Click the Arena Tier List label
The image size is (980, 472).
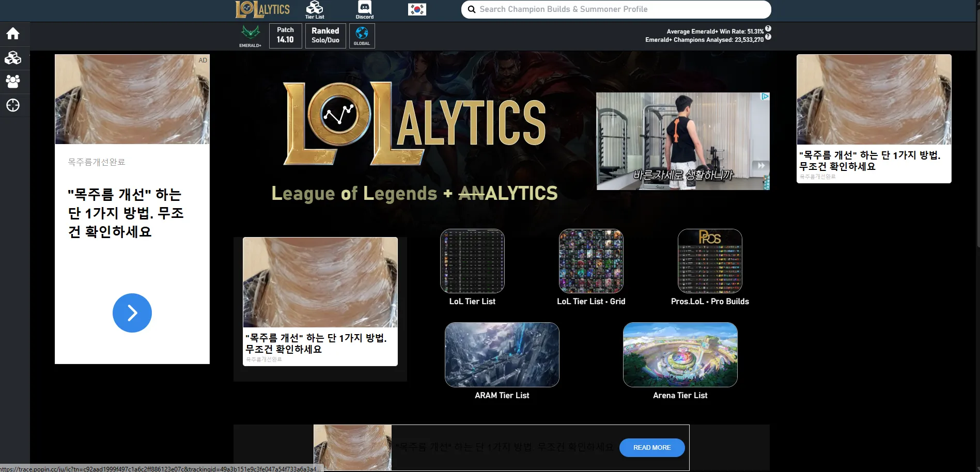click(680, 396)
